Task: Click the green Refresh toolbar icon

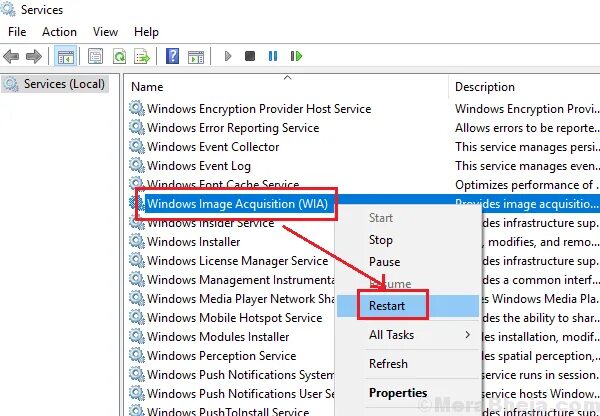Action: (119, 57)
